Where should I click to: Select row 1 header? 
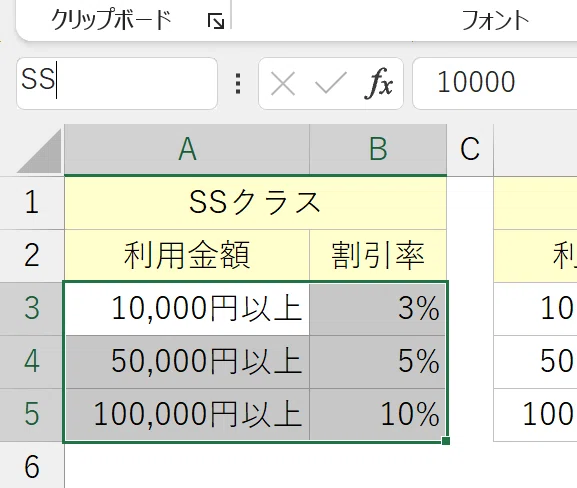tap(32, 202)
